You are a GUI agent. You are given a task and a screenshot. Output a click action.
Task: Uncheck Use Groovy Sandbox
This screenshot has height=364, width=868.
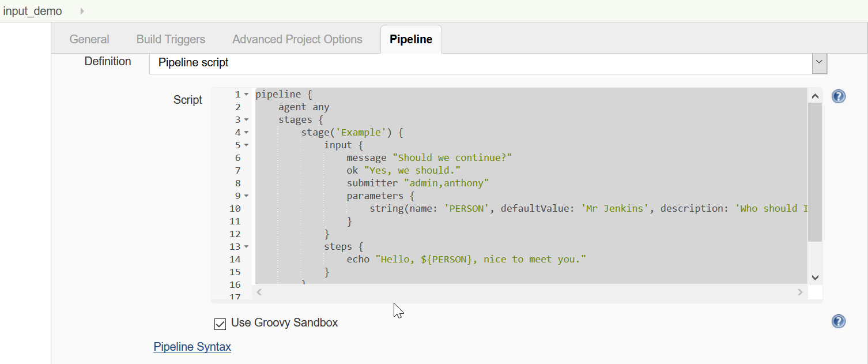(x=220, y=324)
